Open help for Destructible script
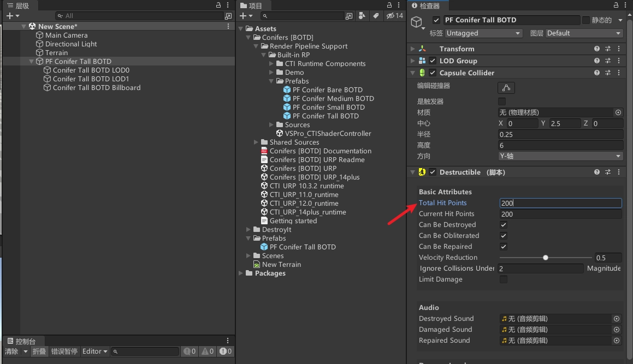The width and height of the screenshot is (633, 364). coord(596,172)
